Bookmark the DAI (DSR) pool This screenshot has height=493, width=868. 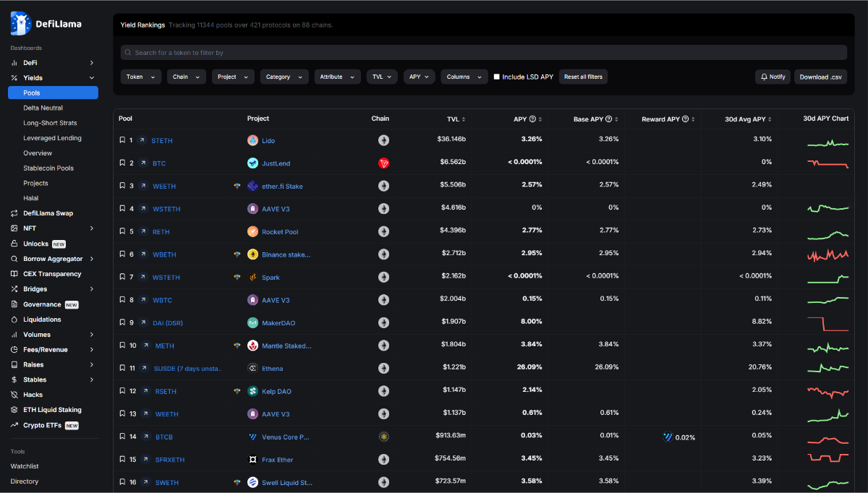coord(122,323)
